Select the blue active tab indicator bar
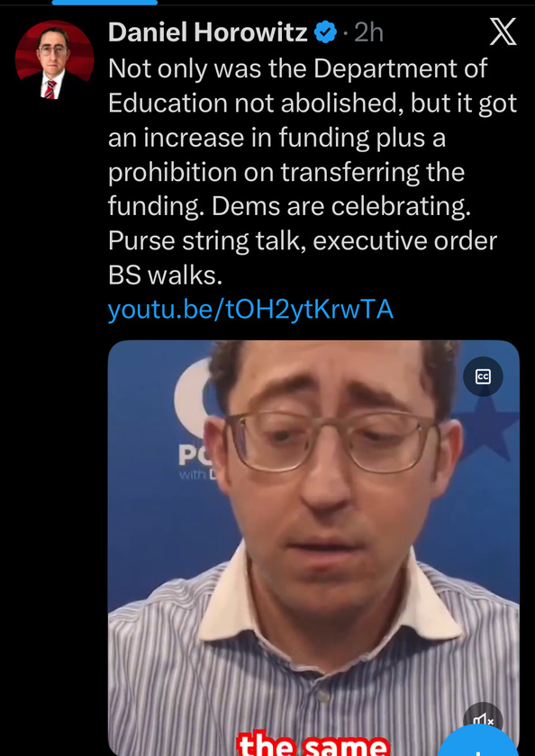535x756 pixels. tap(104, 3)
